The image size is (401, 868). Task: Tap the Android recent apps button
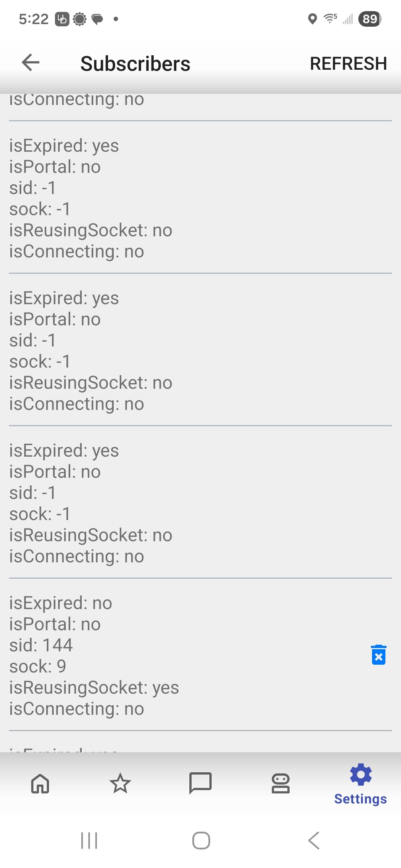tap(89, 841)
